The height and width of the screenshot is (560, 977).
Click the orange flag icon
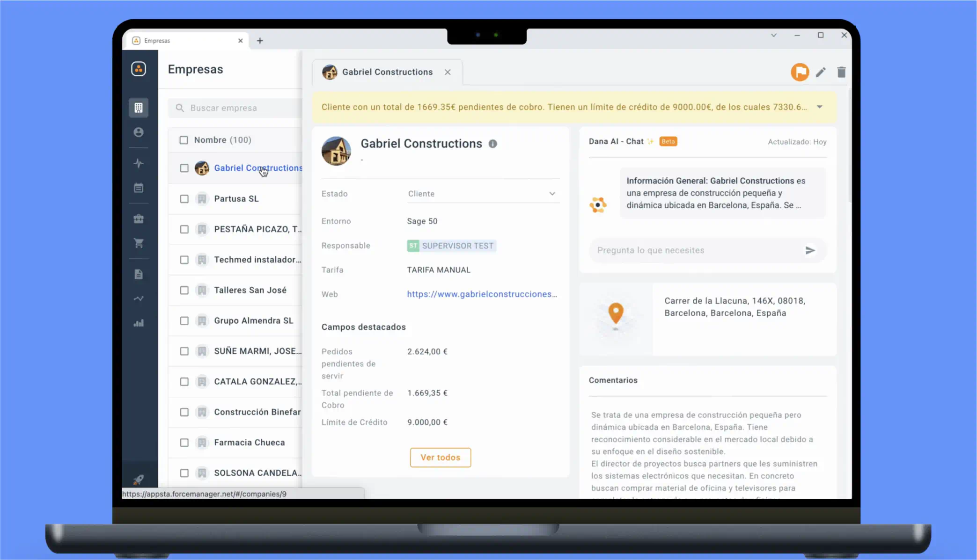pyautogui.click(x=800, y=72)
